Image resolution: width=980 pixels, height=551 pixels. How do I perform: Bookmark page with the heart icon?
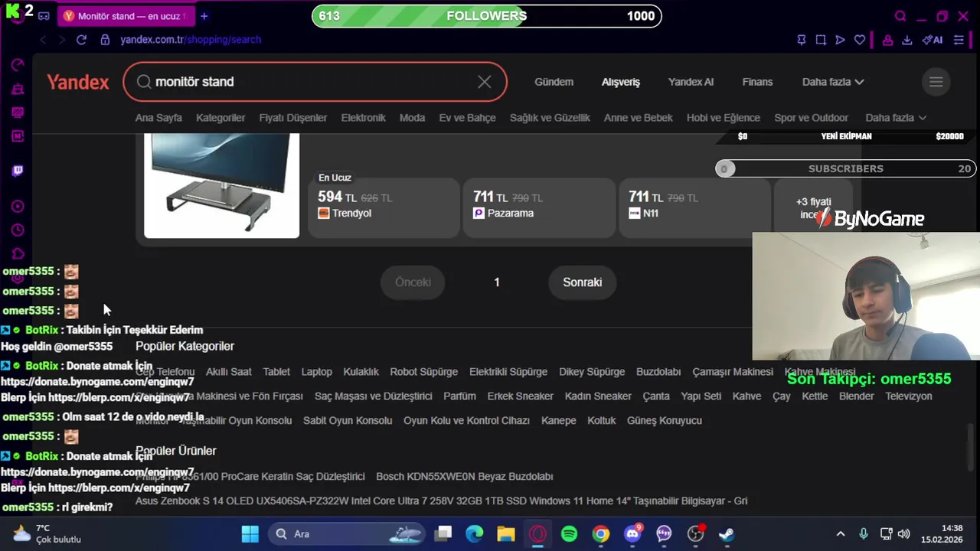[x=860, y=40]
